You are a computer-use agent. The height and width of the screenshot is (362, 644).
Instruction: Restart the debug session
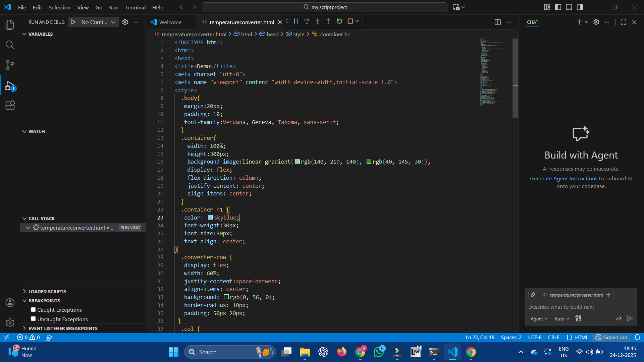(x=339, y=21)
